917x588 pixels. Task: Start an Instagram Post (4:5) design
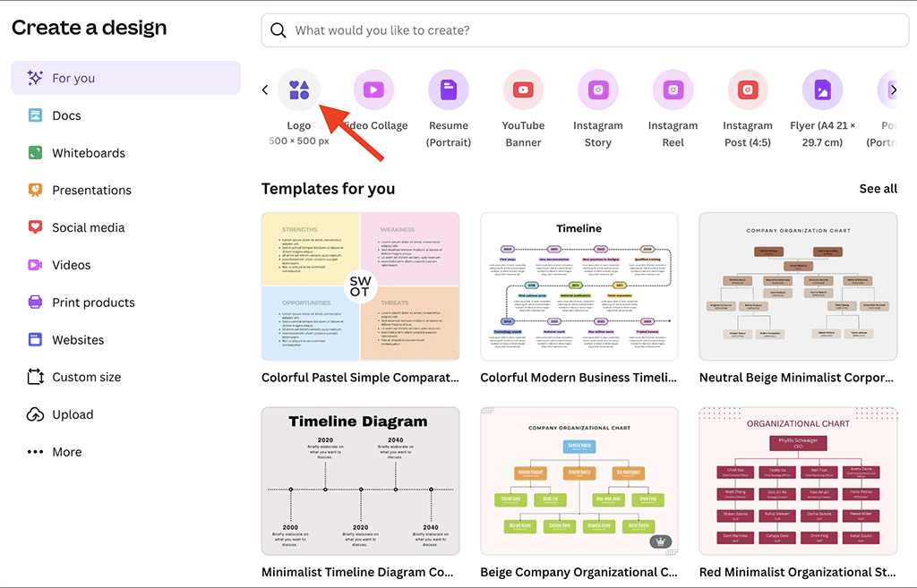[748, 89]
